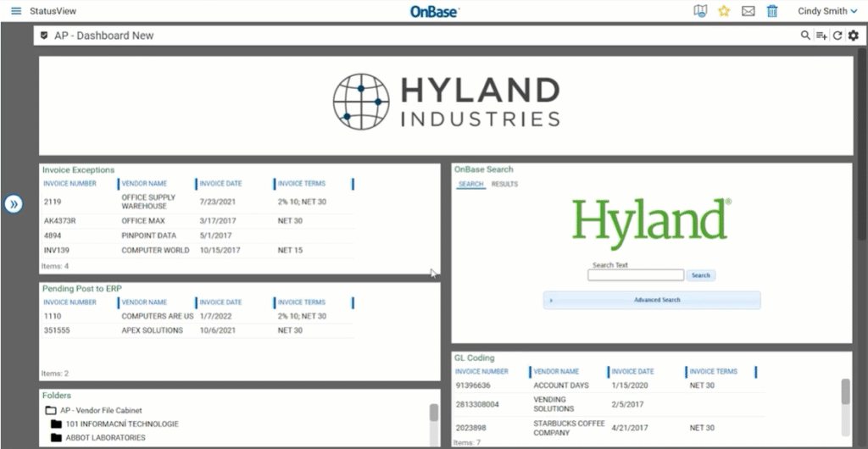
Task: Sort Invoice Exceptions by VENDOR NAME header
Action: point(144,184)
